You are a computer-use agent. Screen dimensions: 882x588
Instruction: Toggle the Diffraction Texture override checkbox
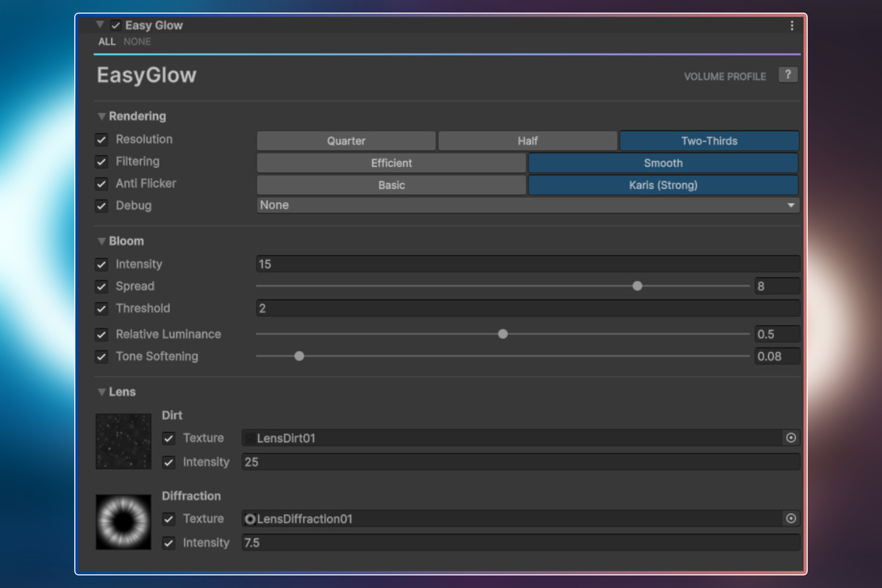coord(169,519)
